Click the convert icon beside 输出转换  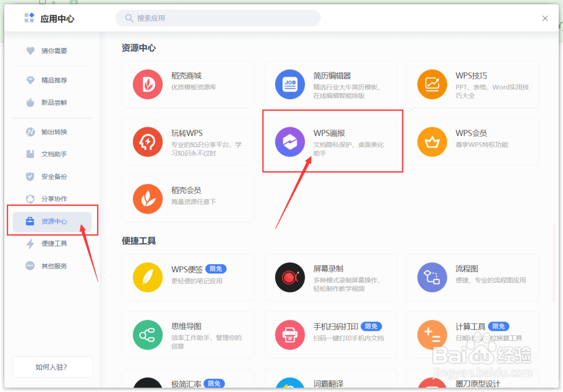pos(30,132)
